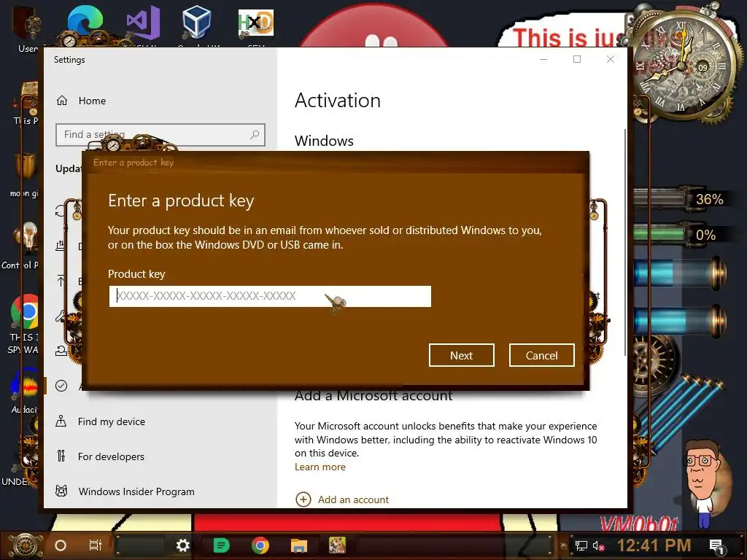Click the Home house icon
The height and width of the screenshot is (560, 747).
tap(62, 101)
